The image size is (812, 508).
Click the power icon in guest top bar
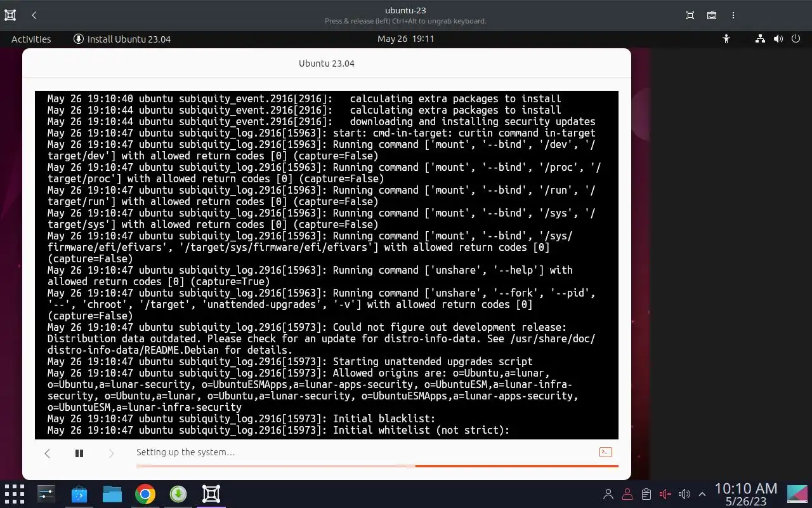[x=796, y=39]
